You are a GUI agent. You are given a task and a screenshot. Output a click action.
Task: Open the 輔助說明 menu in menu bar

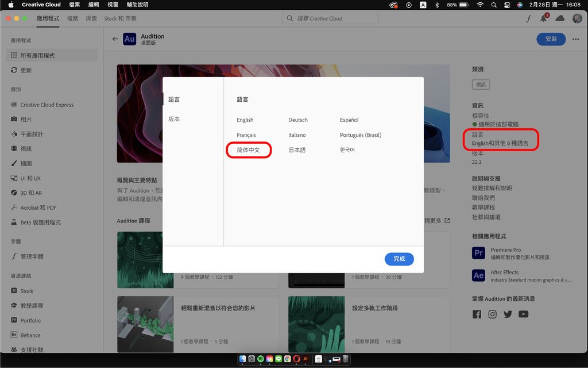click(137, 5)
